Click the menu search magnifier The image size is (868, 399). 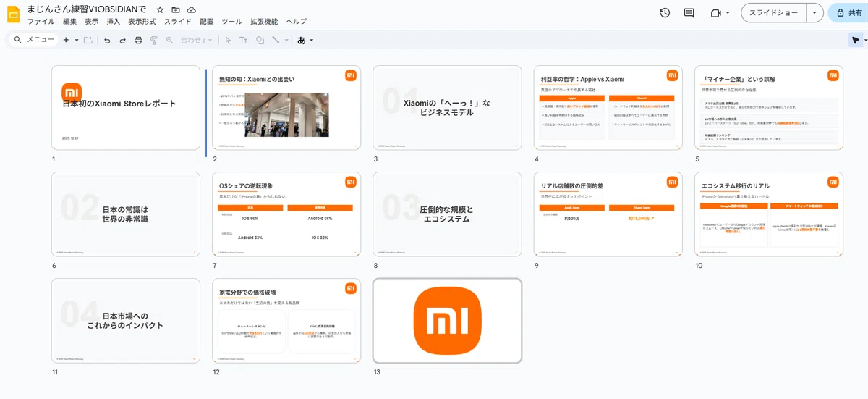(x=18, y=40)
